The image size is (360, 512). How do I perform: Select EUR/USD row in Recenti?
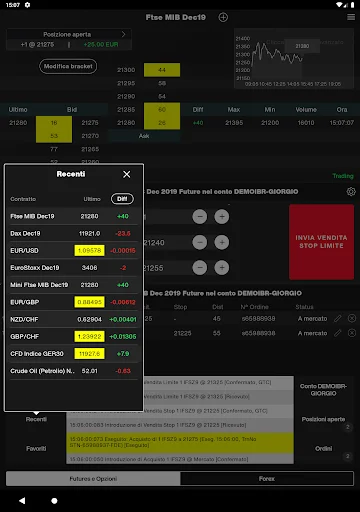click(x=73, y=251)
